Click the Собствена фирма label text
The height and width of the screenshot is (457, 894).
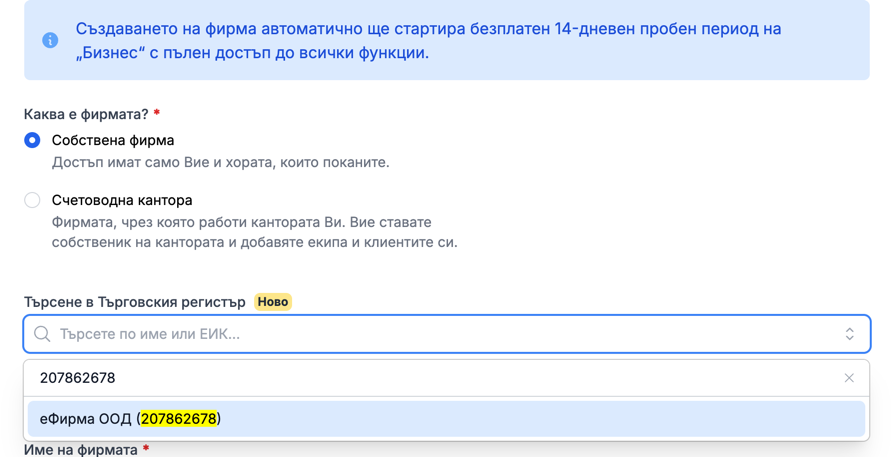coord(113,140)
